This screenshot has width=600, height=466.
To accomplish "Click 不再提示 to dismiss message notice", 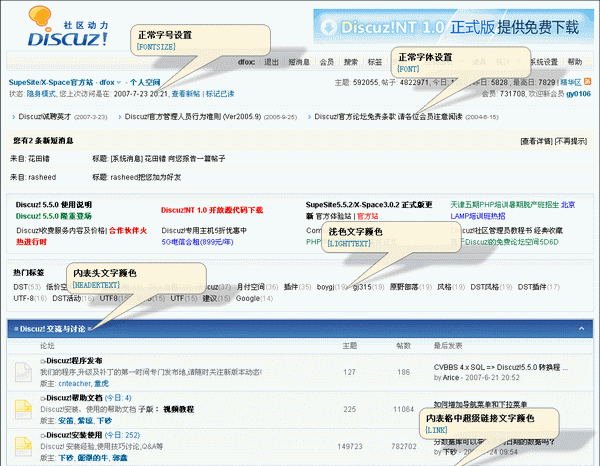I will [x=571, y=141].
